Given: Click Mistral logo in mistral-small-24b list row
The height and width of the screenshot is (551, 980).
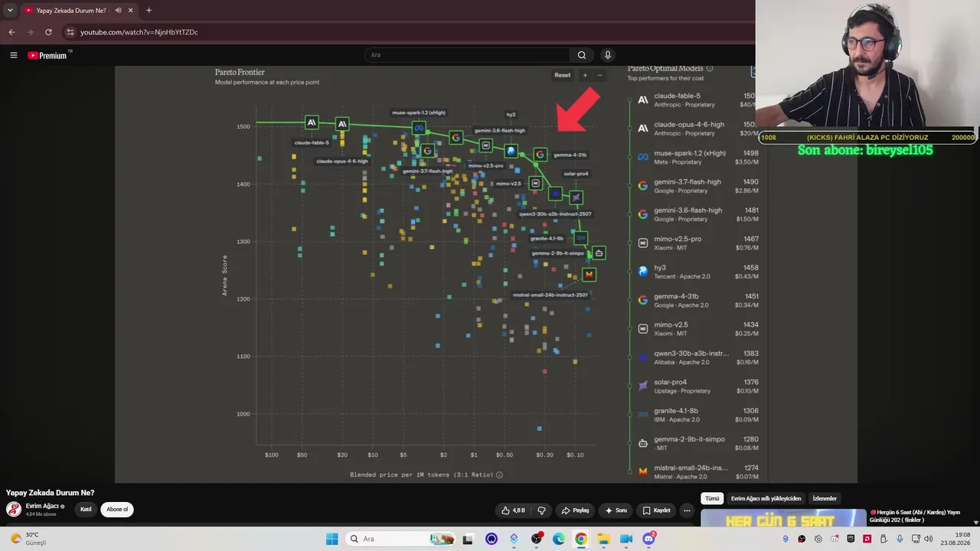Looking at the screenshot, I should pyautogui.click(x=643, y=471).
